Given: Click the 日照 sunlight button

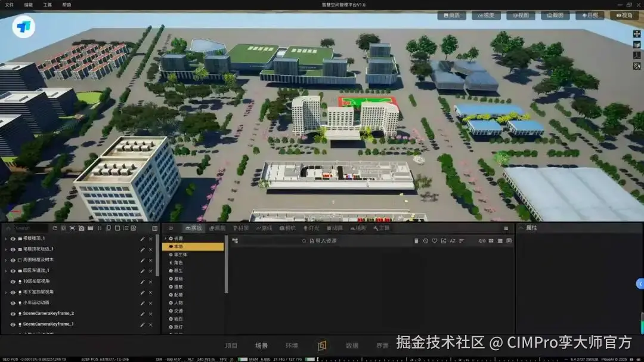Looking at the screenshot, I should pos(589,15).
